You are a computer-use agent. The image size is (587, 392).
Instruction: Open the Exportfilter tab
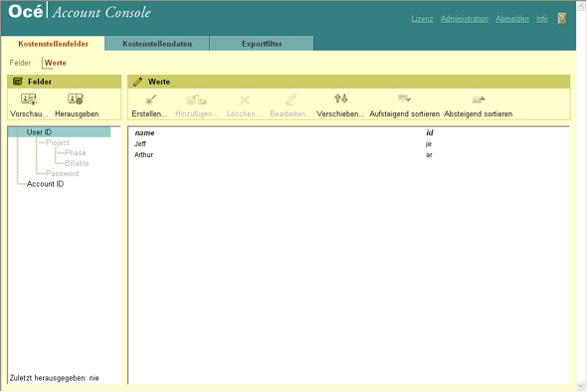tap(262, 44)
